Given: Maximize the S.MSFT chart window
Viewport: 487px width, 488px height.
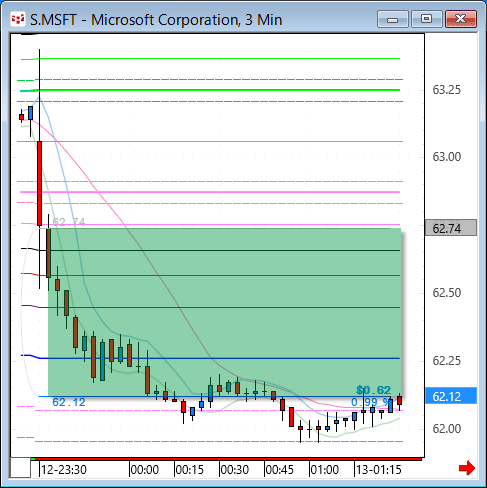Looking at the screenshot, I should pyautogui.click(x=426, y=19).
